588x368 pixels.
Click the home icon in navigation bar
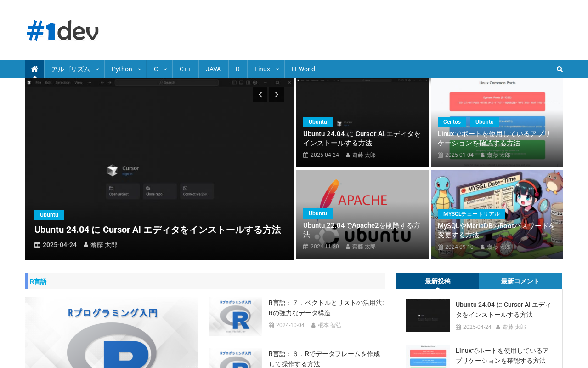(34, 69)
